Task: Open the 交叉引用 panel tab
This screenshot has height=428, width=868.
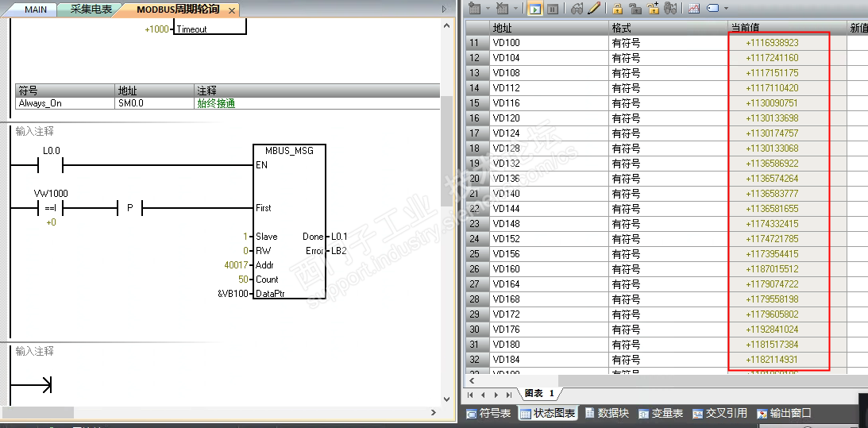Action: coord(720,413)
